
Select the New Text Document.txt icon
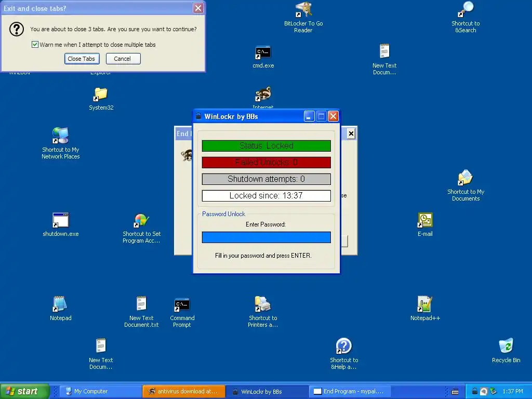click(x=141, y=303)
